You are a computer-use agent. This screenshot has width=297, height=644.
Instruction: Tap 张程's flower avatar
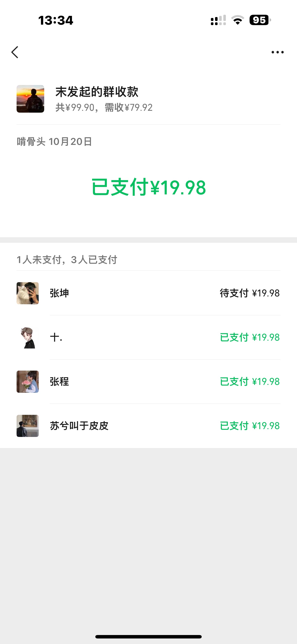27,381
